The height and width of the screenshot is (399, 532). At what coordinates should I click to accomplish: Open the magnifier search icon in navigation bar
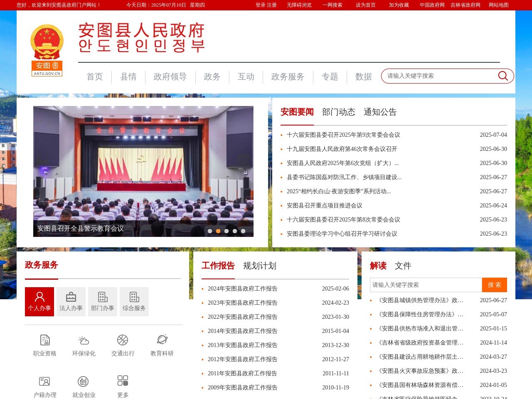click(503, 76)
